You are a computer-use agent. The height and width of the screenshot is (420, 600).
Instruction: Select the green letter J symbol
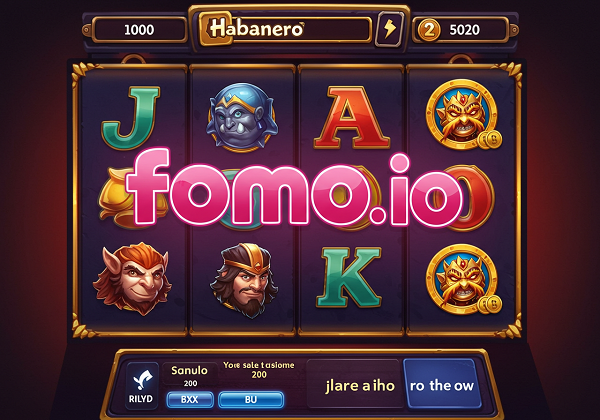(x=131, y=117)
